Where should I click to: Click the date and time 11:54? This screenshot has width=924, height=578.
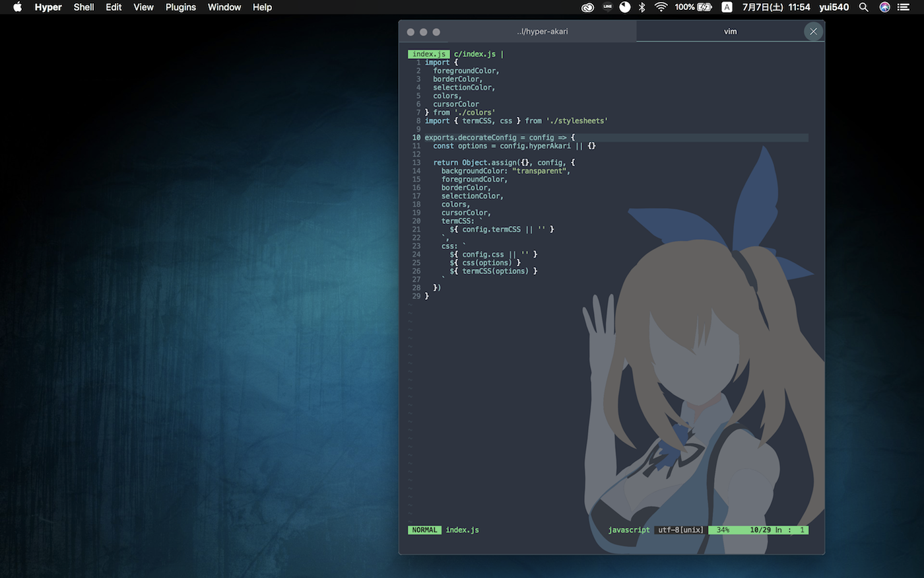pyautogui.click(x=776, y=7)
